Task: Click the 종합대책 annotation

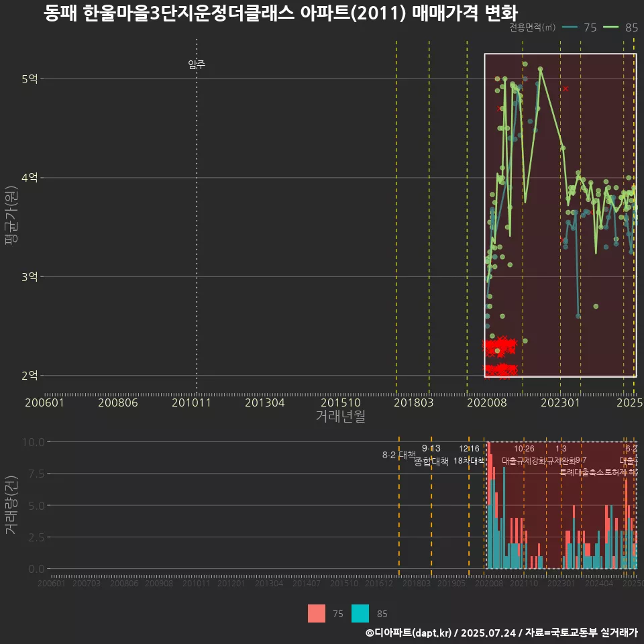Action: point(431,462)
